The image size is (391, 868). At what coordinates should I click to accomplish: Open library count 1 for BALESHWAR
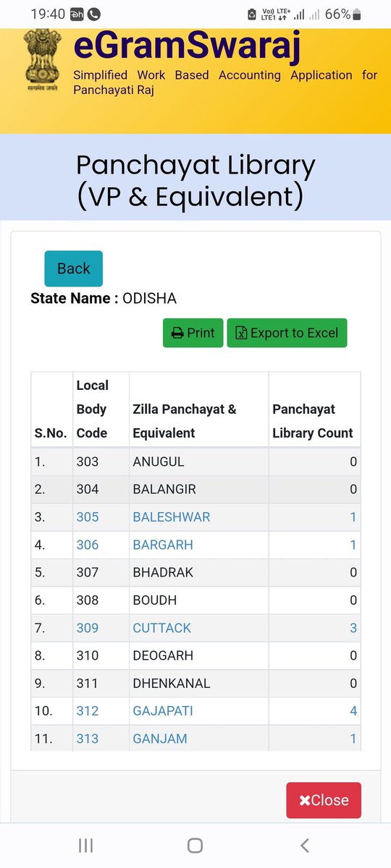(353, 517)
